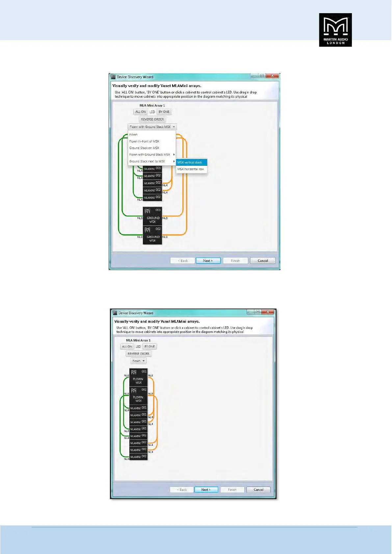Choose 'Ground Stack on MSX' menu entry
Image resolution: width=392 pixels, height=554 pixels.
152,148
